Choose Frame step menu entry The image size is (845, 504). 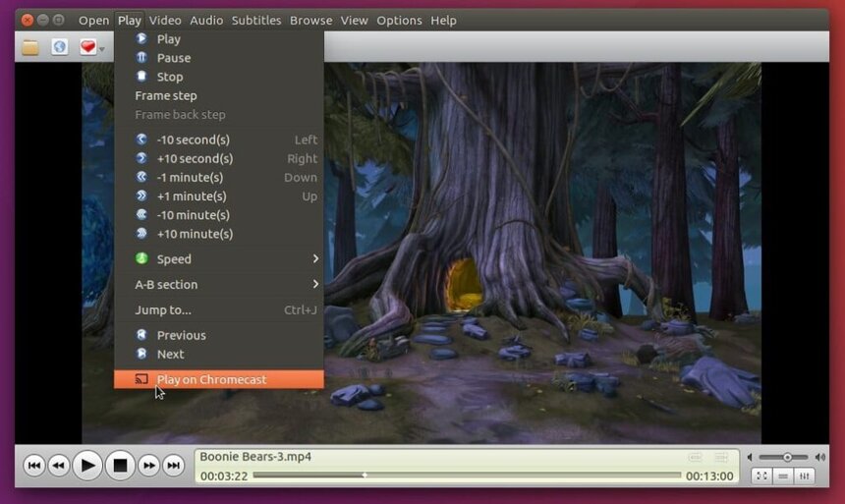pyautogui.click(x=219, y=96)
